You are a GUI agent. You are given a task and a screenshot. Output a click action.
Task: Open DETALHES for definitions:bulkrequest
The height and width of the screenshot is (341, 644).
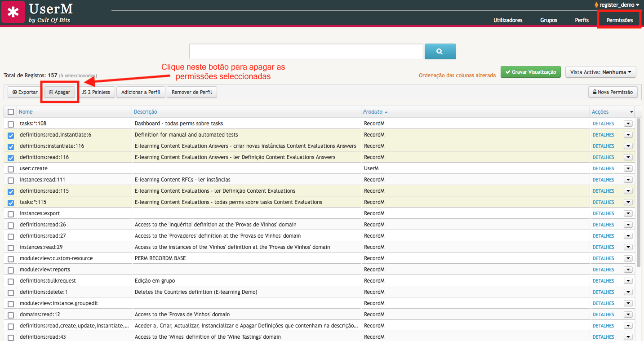603,281
